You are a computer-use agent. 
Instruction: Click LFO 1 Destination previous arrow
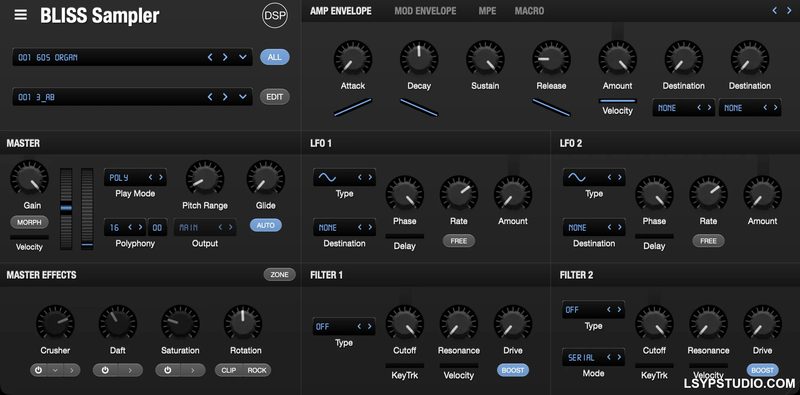point(360,228)
